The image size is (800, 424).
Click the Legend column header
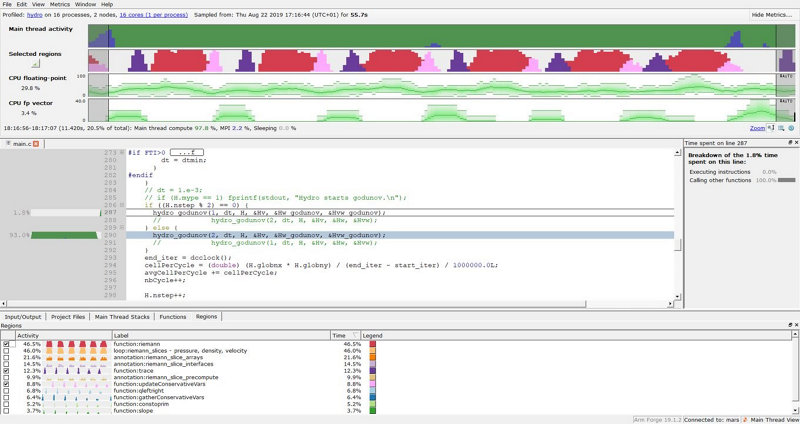(x=576, y=335)
